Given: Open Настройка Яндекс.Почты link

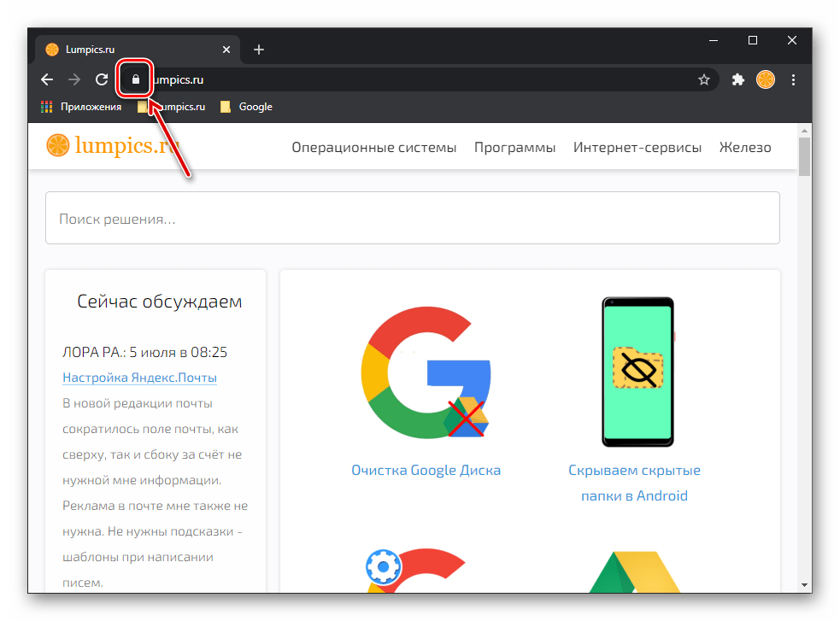Looking at the screenshot, I should tap(139, 378).
